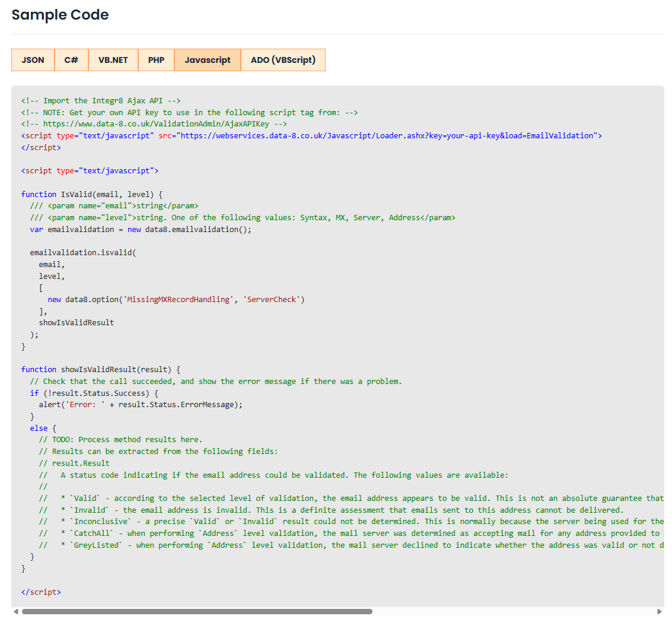Select the VB.NET tab

coord(113,60)
